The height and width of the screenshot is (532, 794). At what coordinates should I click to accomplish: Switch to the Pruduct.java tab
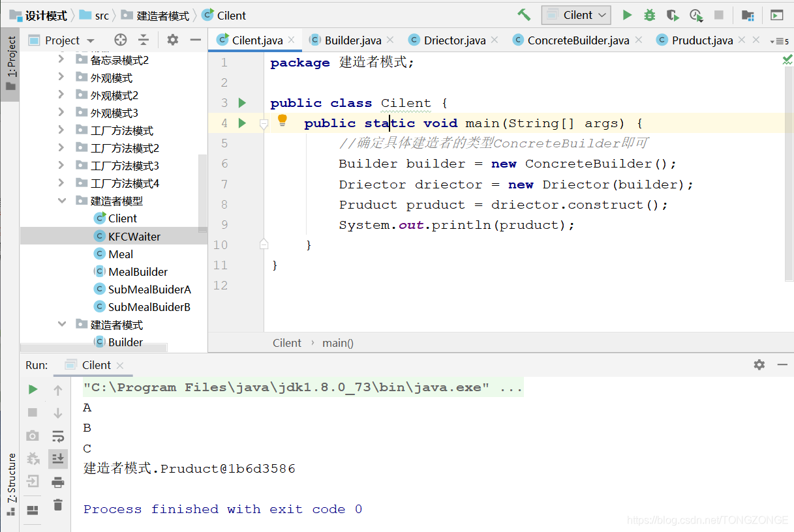click(x=702, y=40)
